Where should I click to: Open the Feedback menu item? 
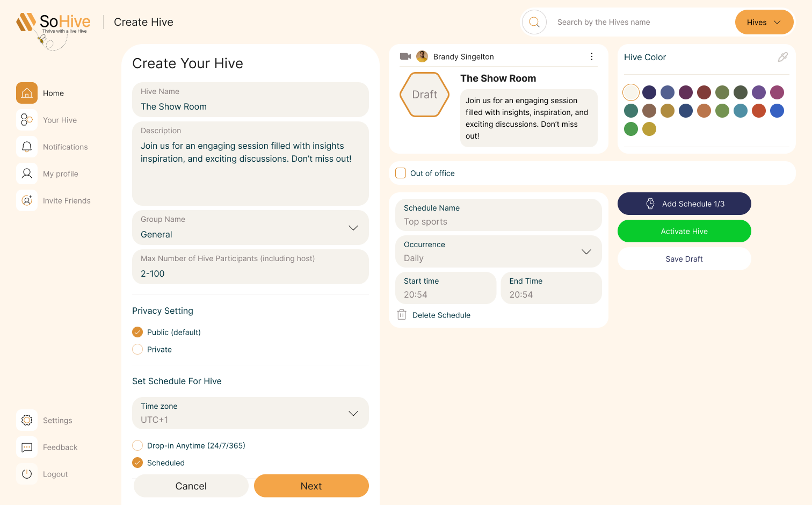[60, 447]
